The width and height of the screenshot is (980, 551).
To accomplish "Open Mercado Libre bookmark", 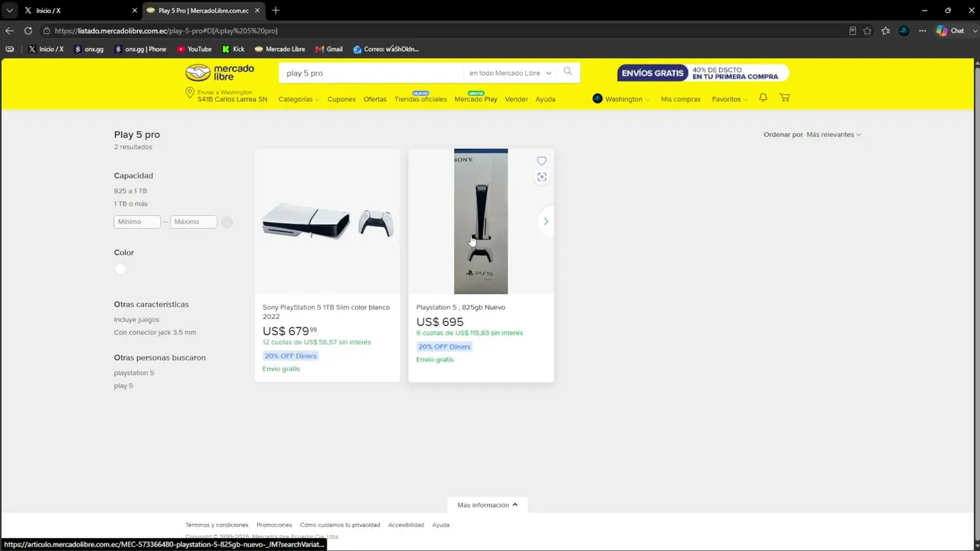I will tap(280, 49).
